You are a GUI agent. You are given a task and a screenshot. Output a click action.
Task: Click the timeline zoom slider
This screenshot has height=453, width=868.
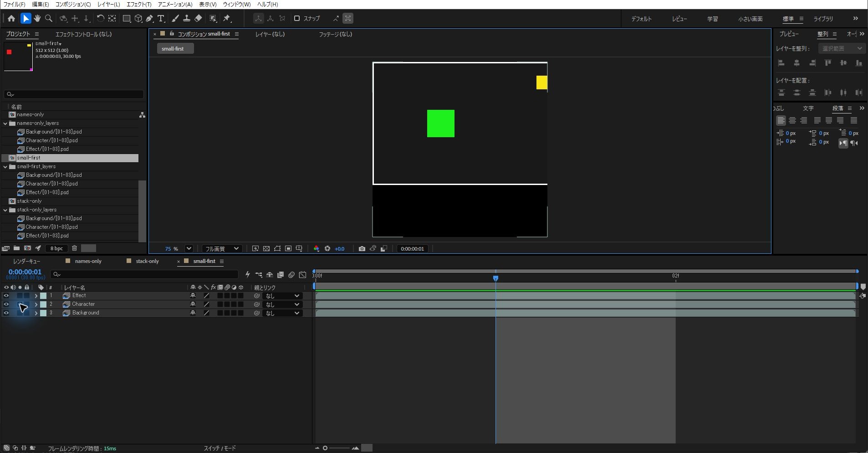(339, 448)
